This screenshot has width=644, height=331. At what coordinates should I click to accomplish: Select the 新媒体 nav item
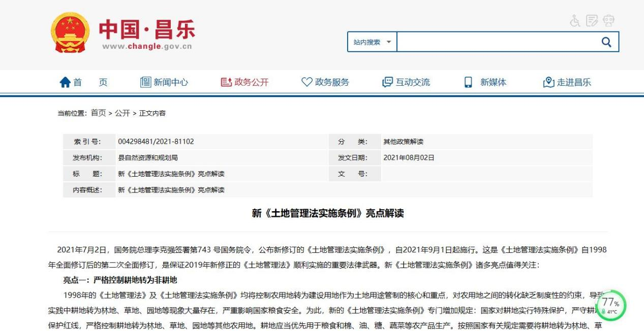point(486,82)
